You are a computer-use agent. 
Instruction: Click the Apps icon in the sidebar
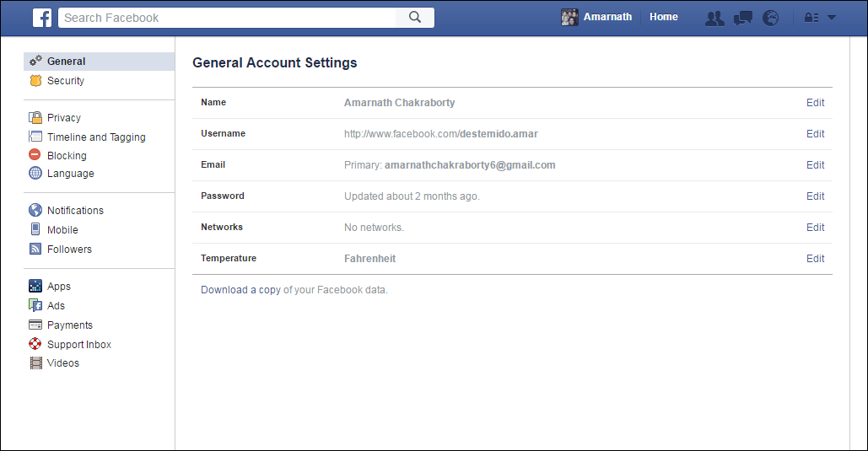(x=35, y=286)
